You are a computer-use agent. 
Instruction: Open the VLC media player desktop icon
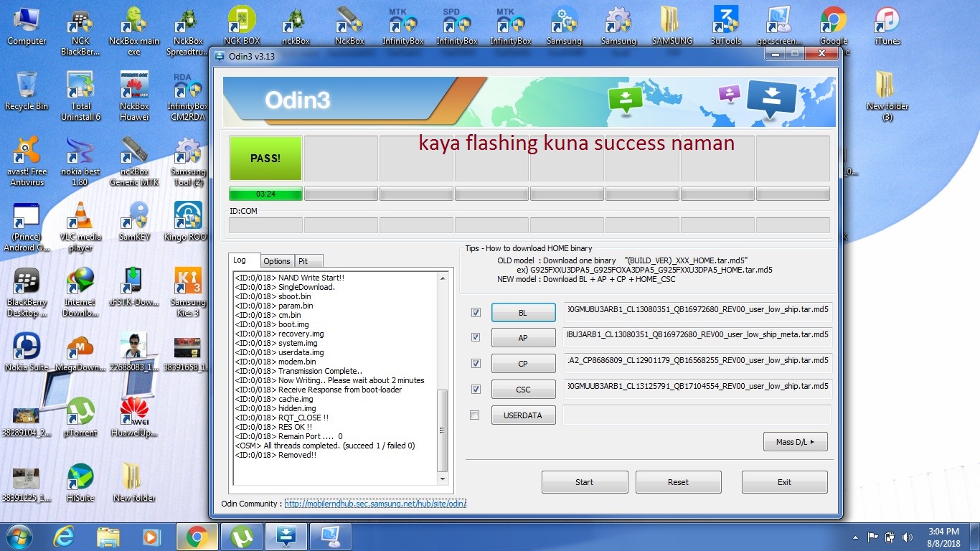[x=80, y=226]
